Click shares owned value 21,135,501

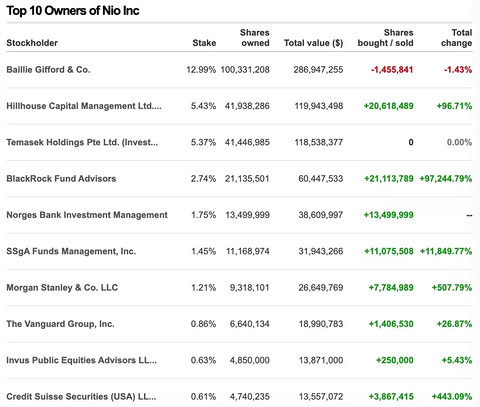pyautogui.click(x=247, y=179)
